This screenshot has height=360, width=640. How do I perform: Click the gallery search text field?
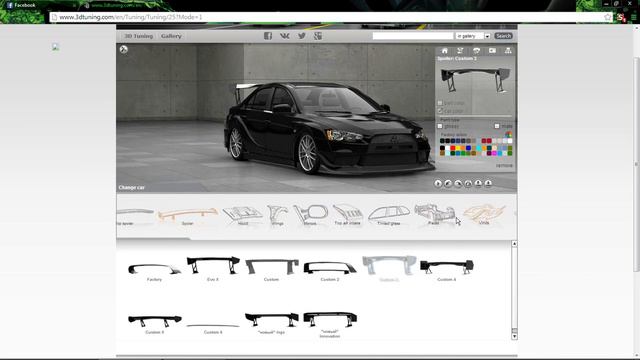point(413,36)
